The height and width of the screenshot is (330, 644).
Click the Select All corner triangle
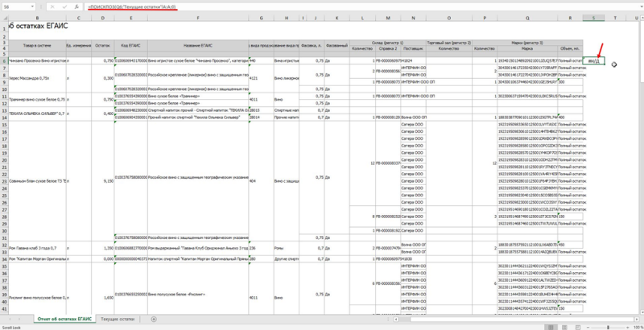3,18
